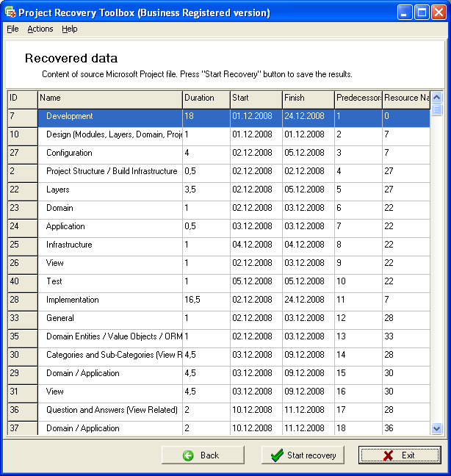This screenshot has width=451, height=476.
Task: Click the red X icon on Exit
Action: tap(387, 455)
